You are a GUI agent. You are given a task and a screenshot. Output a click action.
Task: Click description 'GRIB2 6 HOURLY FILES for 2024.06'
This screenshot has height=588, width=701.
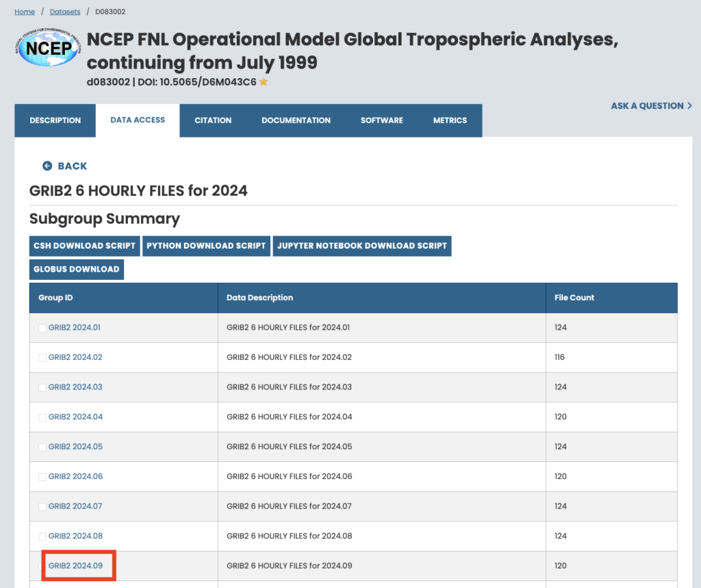(290, 476)
